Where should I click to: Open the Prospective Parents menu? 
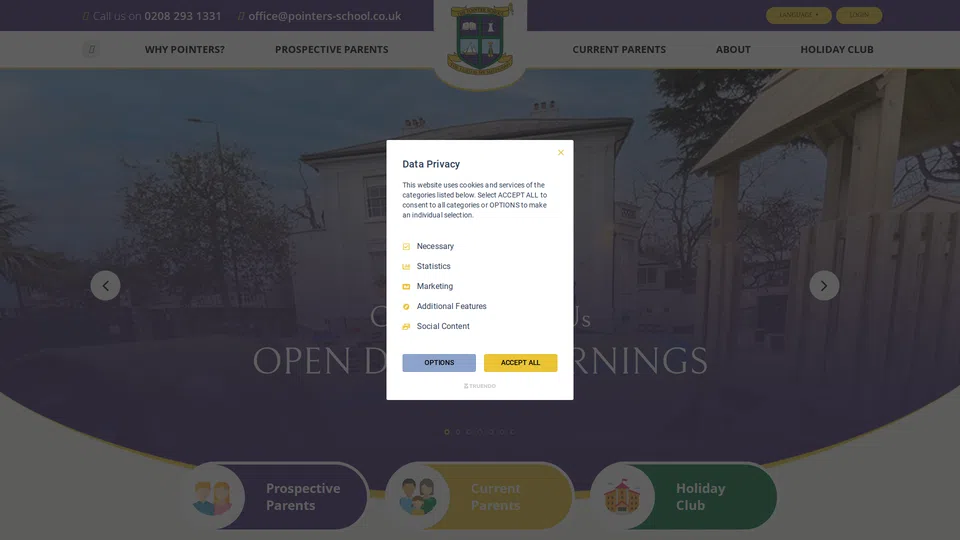[x=331, y=50]
